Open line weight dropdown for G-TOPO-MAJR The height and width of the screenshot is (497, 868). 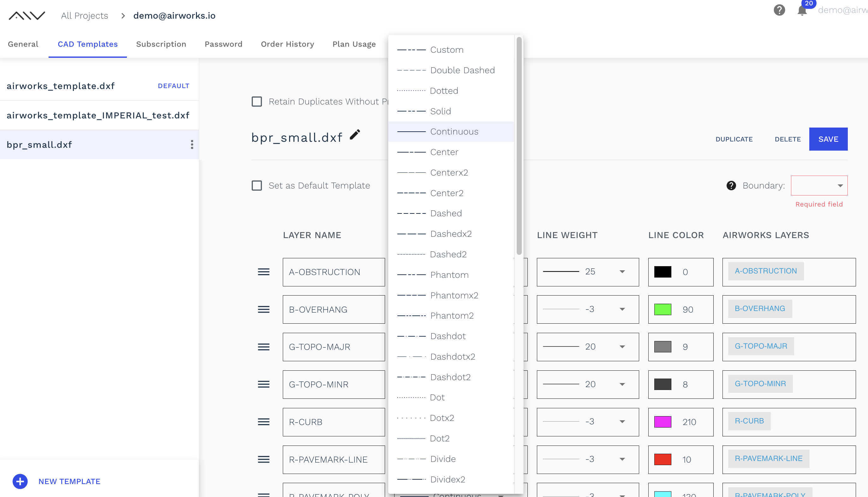click(x=587, y=347)
